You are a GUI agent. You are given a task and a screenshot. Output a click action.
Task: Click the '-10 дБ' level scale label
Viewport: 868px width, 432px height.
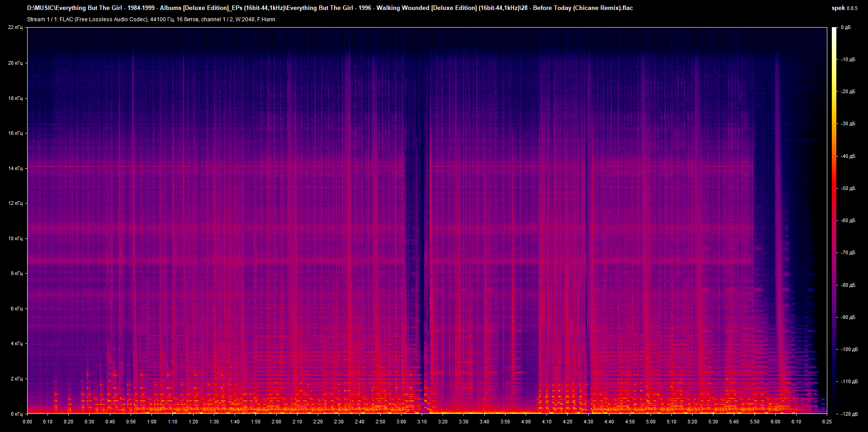click(x=848, y=59)
